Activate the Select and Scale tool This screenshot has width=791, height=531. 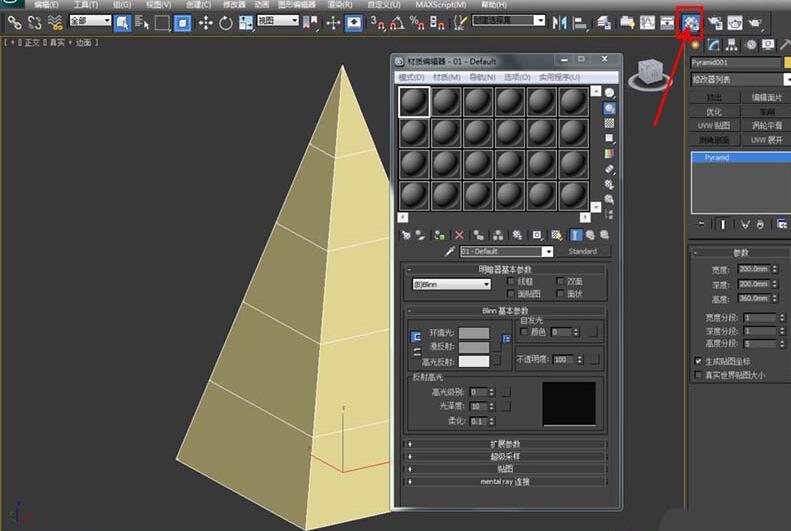pos(246,23)
